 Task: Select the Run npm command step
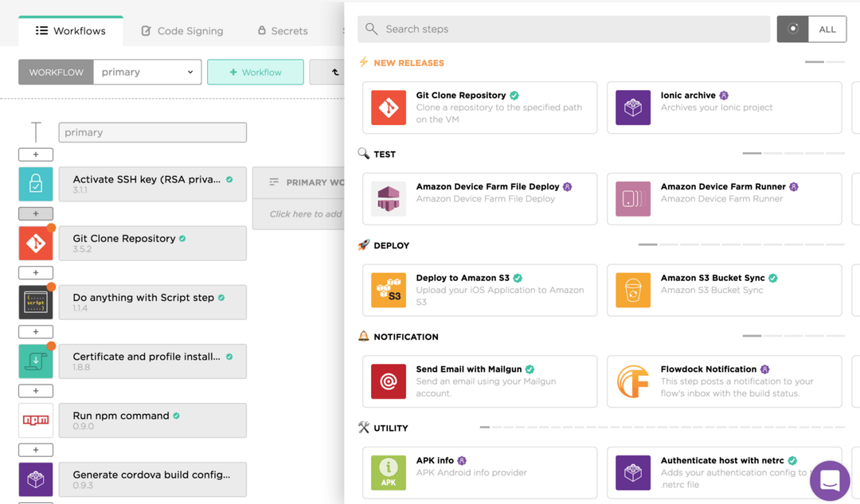pyautogui.click(x=152, y=420)
